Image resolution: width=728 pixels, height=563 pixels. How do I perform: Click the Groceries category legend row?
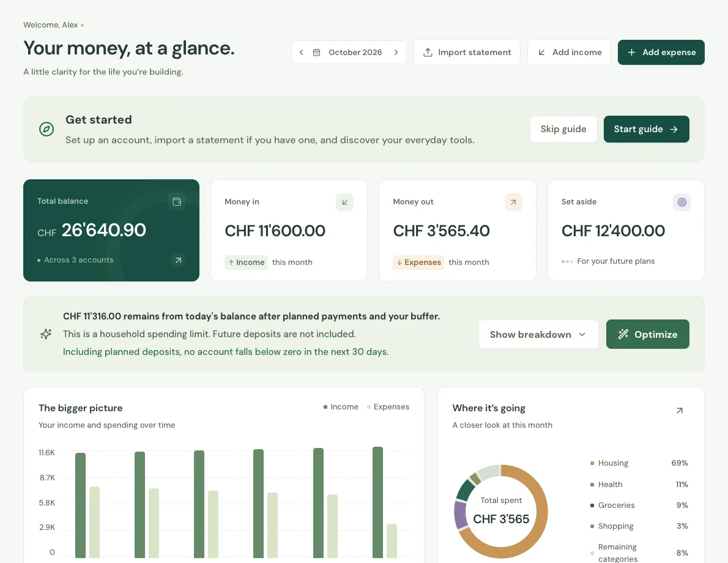tap(639, 505)
